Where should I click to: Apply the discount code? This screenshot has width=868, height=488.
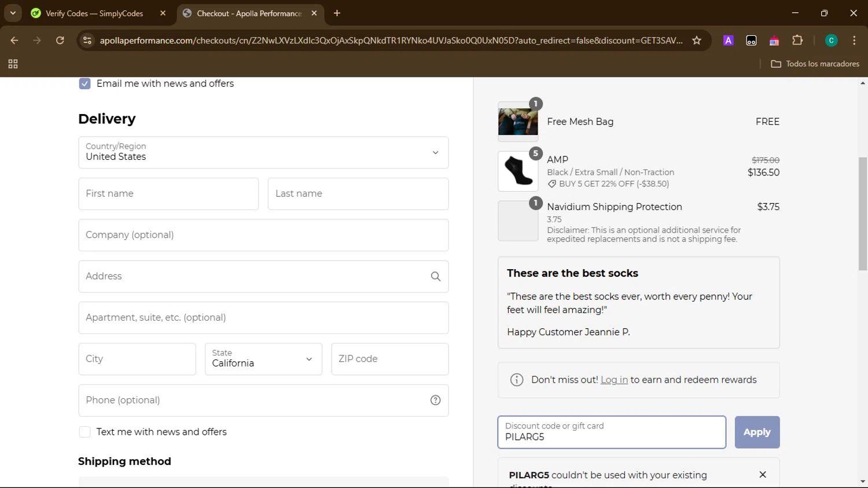pos(757,432)
